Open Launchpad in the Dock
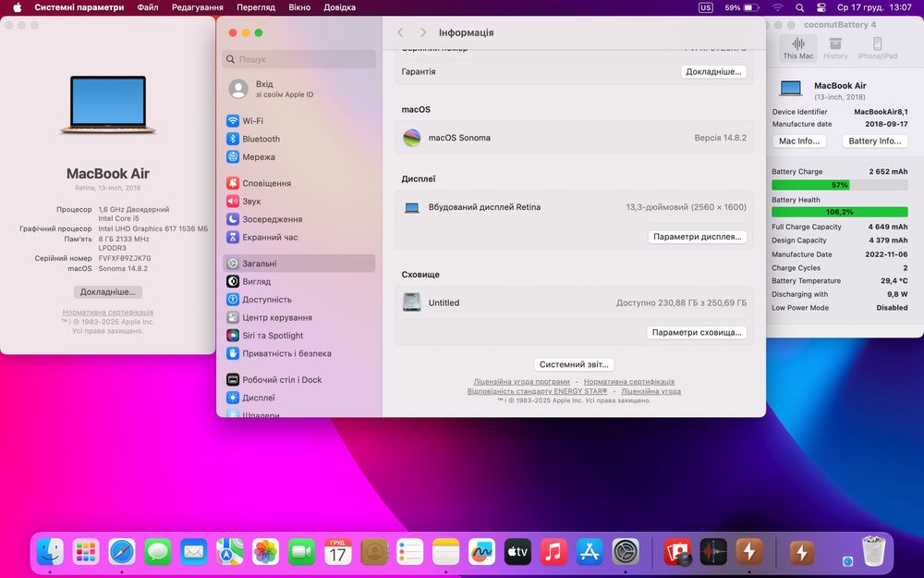The height and width of the screenshot is (578, 924). (86, 553)
